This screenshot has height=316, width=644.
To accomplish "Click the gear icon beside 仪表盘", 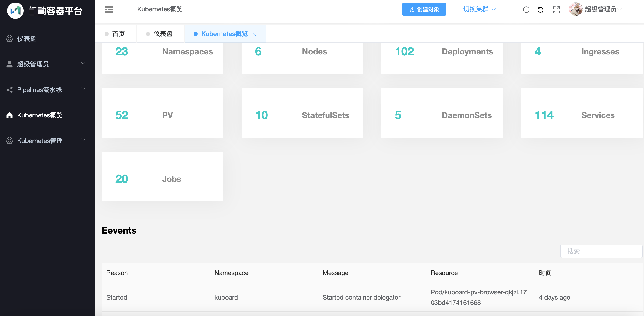I will click(x=10, y=38).
